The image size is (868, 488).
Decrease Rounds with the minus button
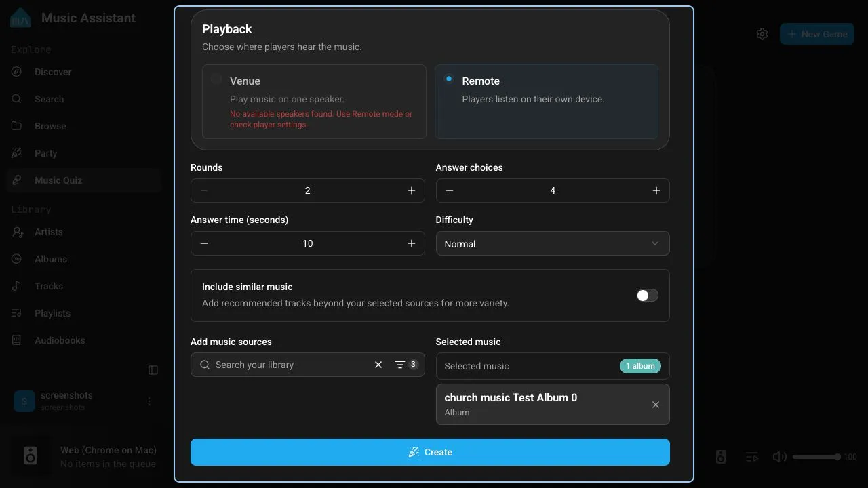coord(204,190)
